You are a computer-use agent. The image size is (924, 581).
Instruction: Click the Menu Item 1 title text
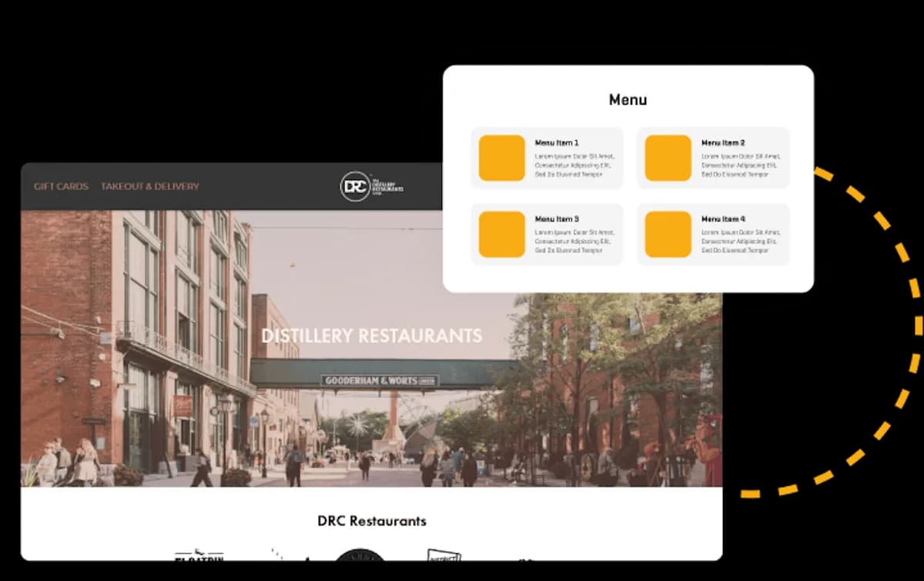coord(557,143)
